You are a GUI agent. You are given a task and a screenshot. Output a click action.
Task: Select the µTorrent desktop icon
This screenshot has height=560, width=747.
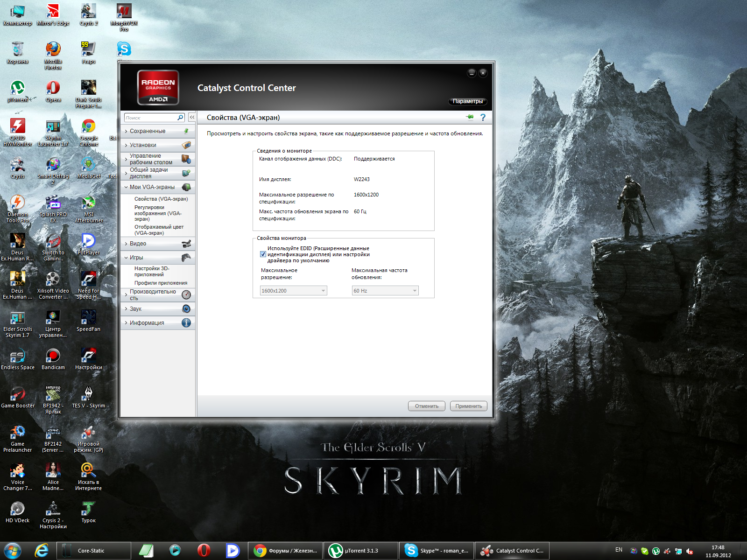18,91
